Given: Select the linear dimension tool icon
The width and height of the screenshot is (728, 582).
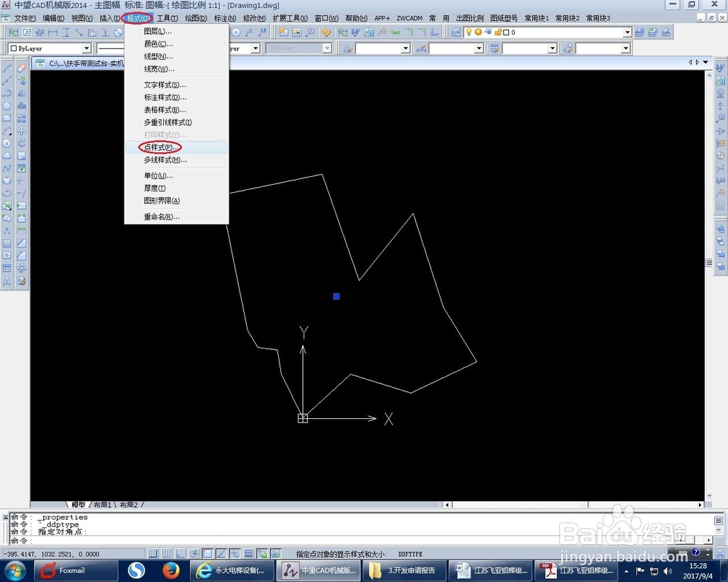Looking at the screenshot, I should tap(53, 33).
